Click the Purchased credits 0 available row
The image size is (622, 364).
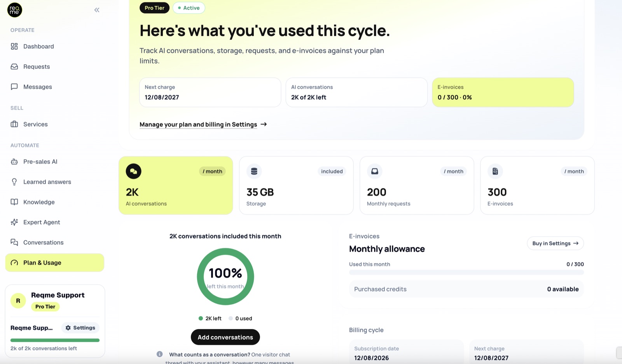click(x=466, y=289)
